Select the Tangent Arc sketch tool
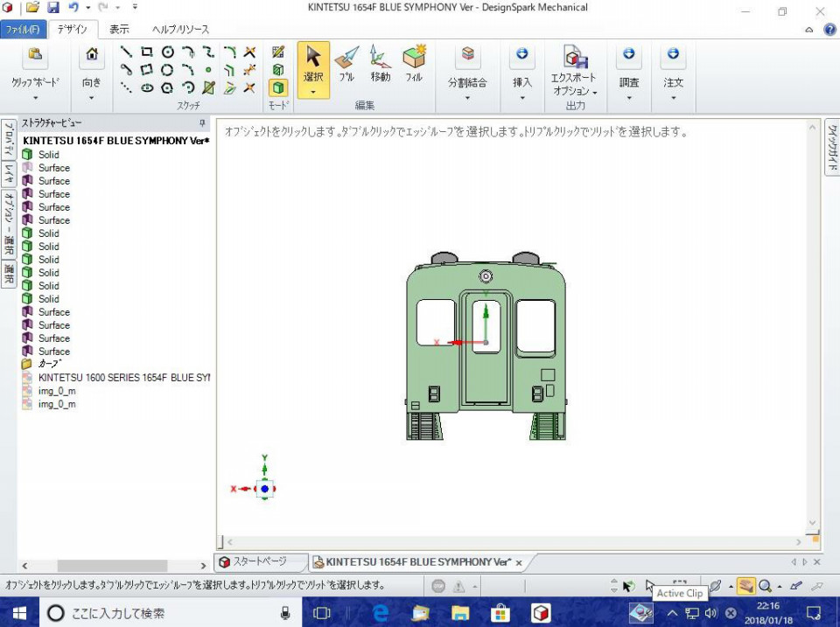The image size is (840, 627). pyautogui.click(x=188, y=52)
